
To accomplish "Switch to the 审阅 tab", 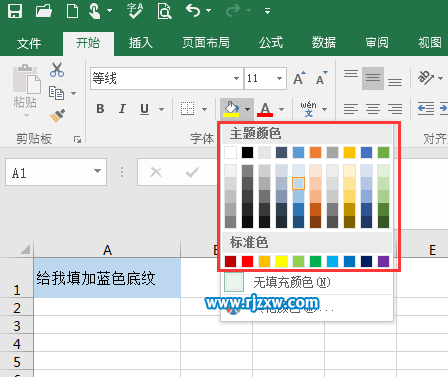I will (377, 43).
